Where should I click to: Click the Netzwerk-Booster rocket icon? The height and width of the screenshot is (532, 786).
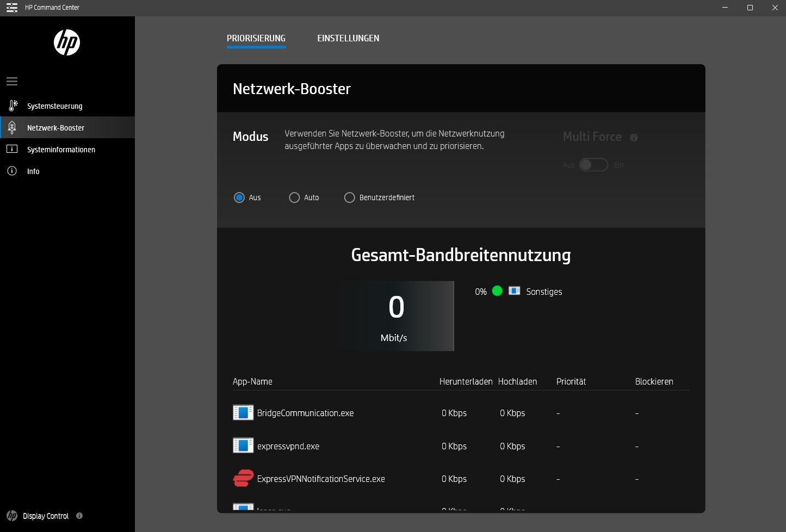(12, 127)
